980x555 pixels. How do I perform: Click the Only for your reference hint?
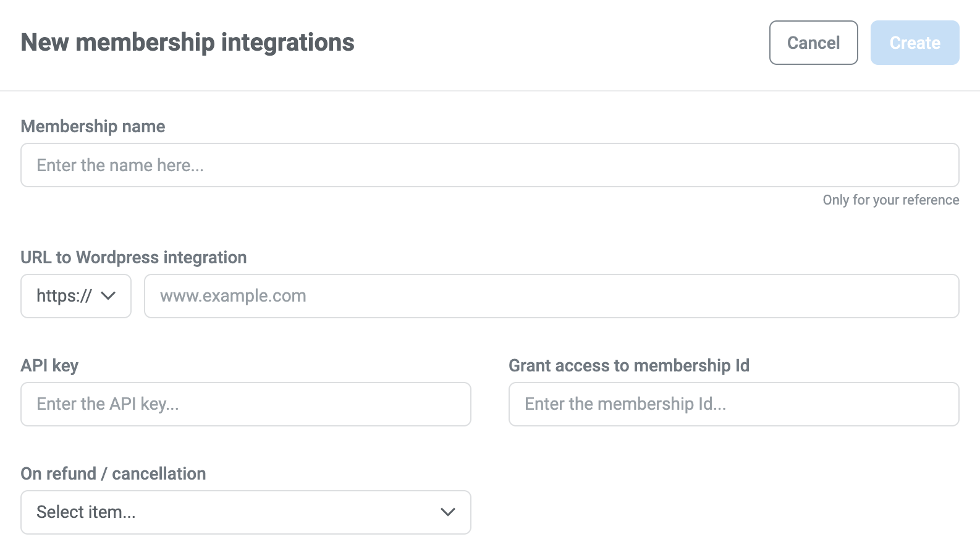[890, 200]
